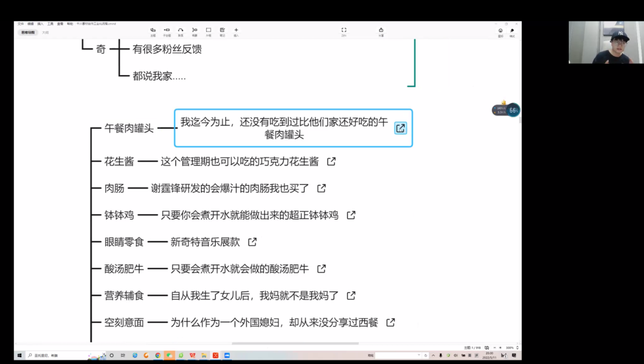Select the 肉肠 topic

[x=114, y=188]
